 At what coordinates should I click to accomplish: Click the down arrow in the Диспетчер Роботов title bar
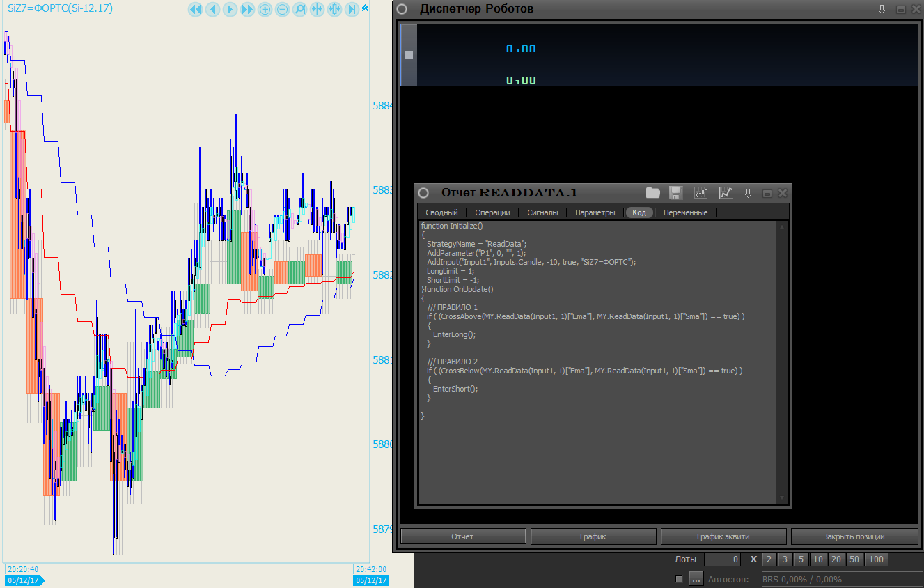882,10
